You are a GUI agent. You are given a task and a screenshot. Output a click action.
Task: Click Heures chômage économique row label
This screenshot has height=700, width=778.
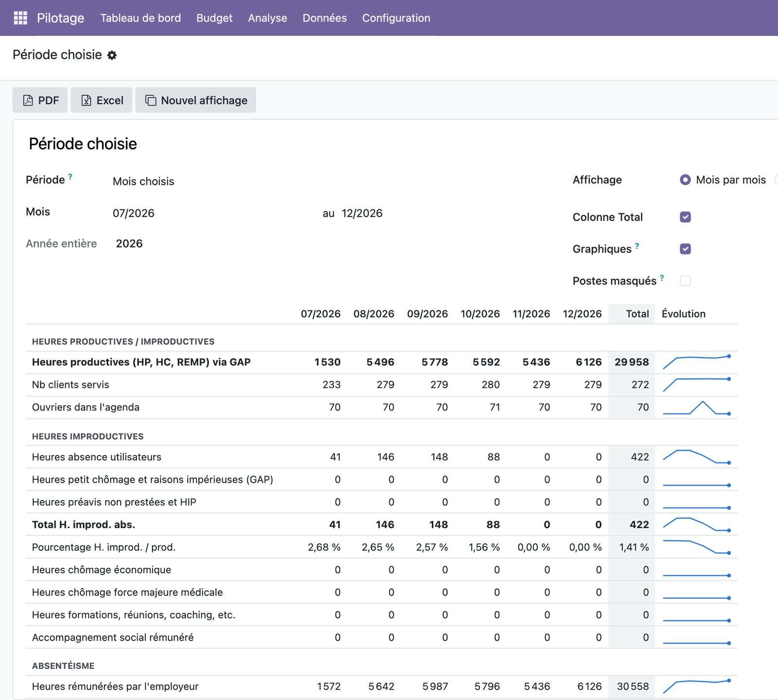click(102, 570)
